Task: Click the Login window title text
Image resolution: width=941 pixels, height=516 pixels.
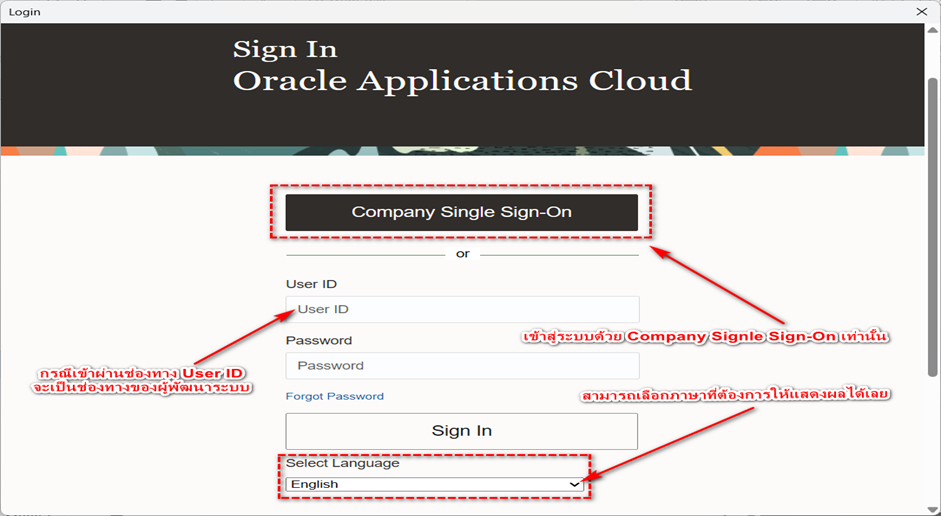Action: 25,11
